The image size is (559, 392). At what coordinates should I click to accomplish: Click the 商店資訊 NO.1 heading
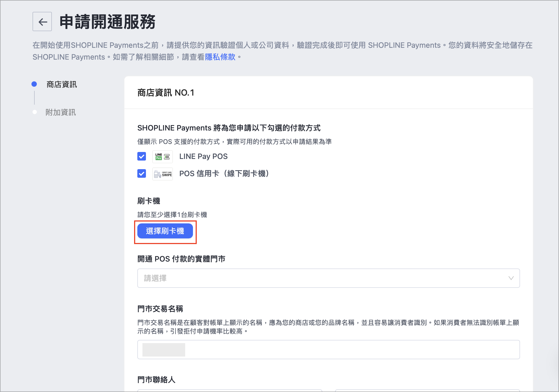pyautogui.click(x=166, y=93)
